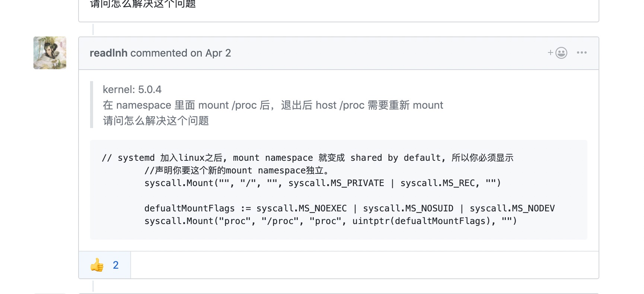Click readlnh's avatar picture
Screen dimensions: 644x294
[50, 53]
